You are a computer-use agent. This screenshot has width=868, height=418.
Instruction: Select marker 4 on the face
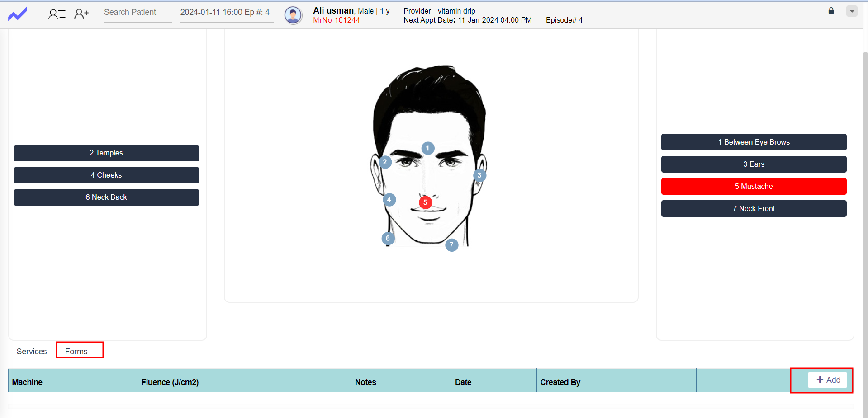pyautogui.click(x=389, y=200)
